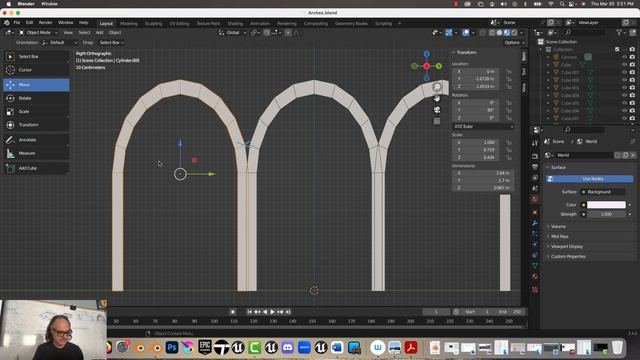Open the Render menu
The height and width of the screenshot is (360, 640).
coord(45,23)
